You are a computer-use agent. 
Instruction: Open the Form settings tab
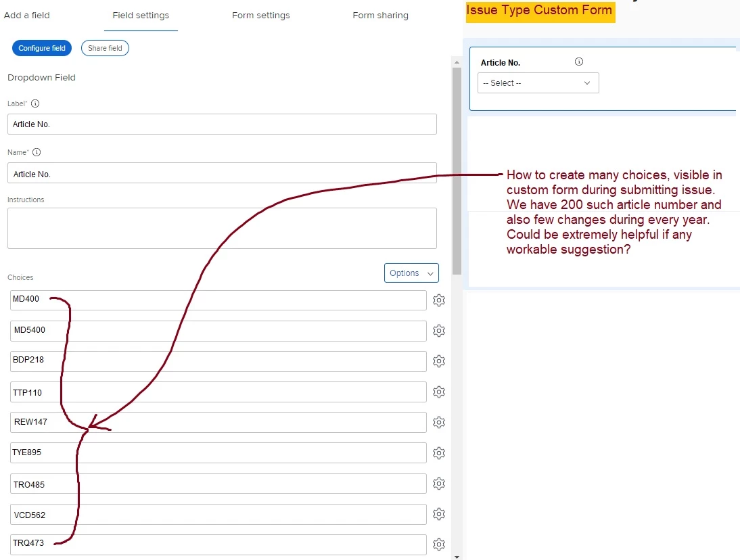pyautogui.click(x=261, y=15)
